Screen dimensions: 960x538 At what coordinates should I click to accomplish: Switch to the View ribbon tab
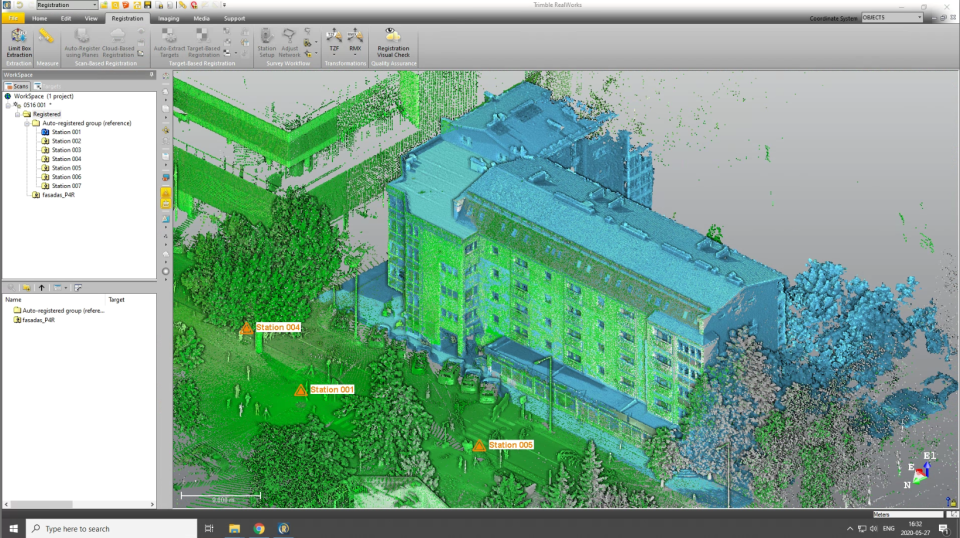click(91, 18)
